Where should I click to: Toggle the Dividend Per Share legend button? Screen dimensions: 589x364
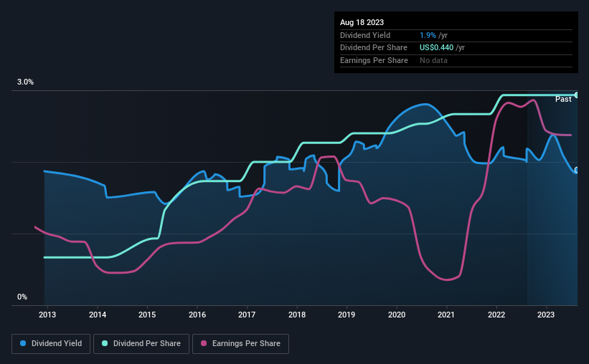pos(141,344)
